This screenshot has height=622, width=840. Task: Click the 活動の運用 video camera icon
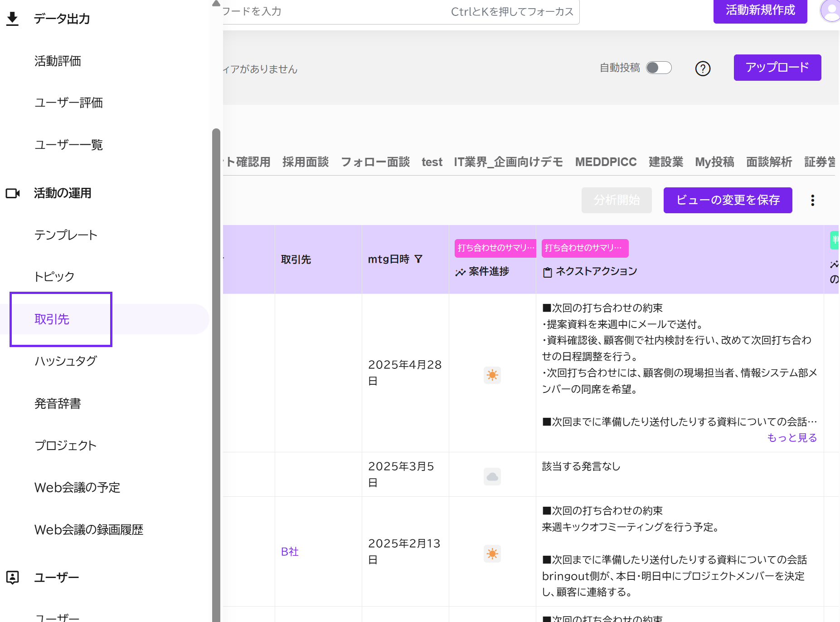tap(13, 193)
